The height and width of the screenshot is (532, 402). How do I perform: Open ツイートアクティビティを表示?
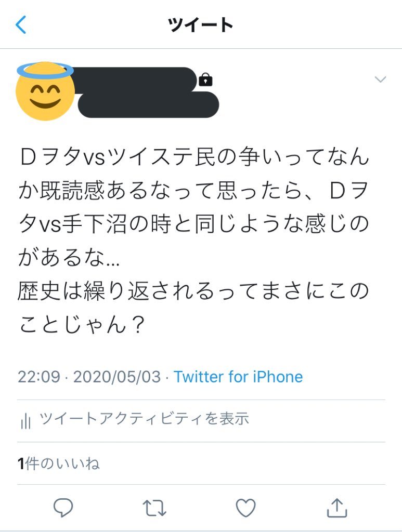(x=144, y=419)
